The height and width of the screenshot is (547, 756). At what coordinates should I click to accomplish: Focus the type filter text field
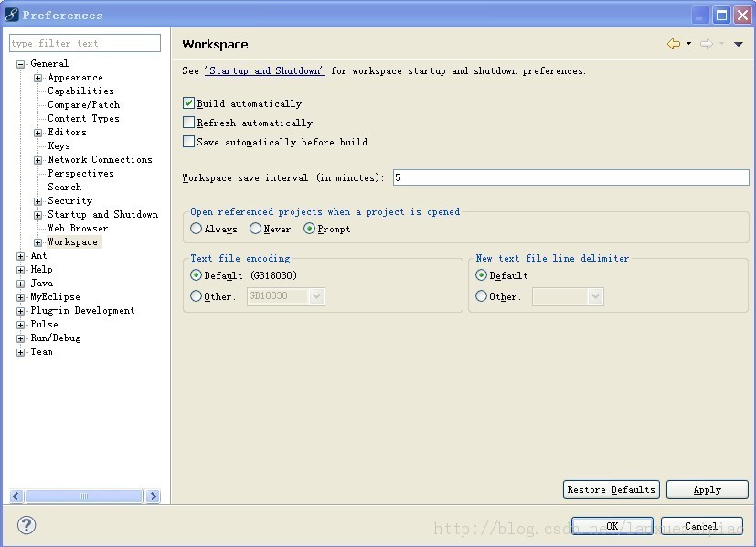coord(85,43)
